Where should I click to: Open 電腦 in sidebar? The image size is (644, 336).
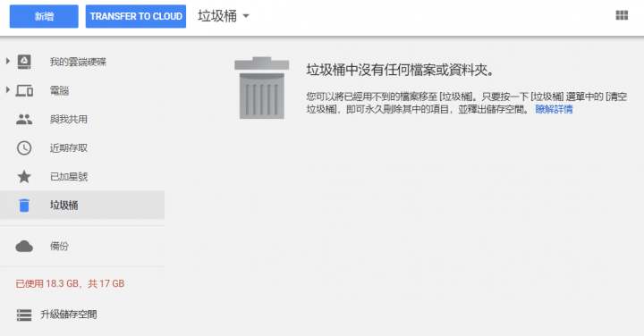pyautogui.click(x=59, y=90)
